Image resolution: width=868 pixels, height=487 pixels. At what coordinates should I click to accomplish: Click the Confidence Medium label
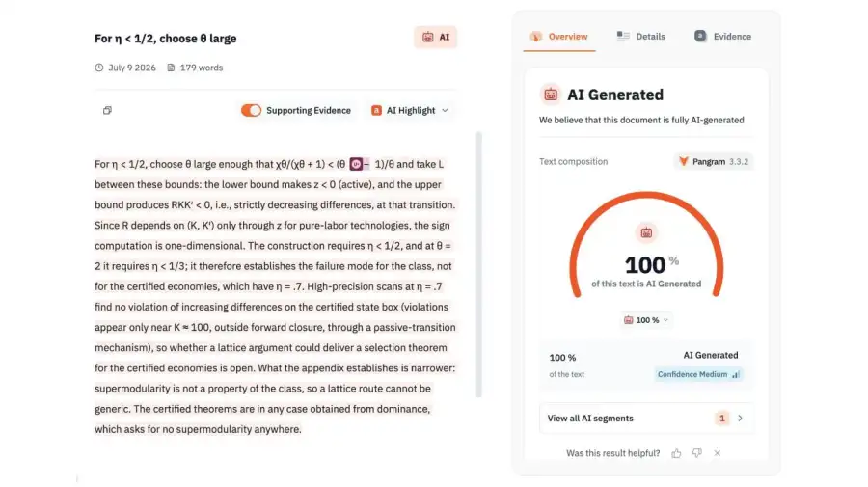pyautogui.click(x=692, y=375)
